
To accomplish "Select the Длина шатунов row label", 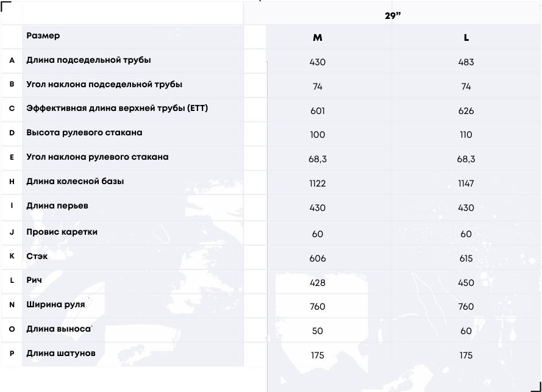I will [61, 353].
